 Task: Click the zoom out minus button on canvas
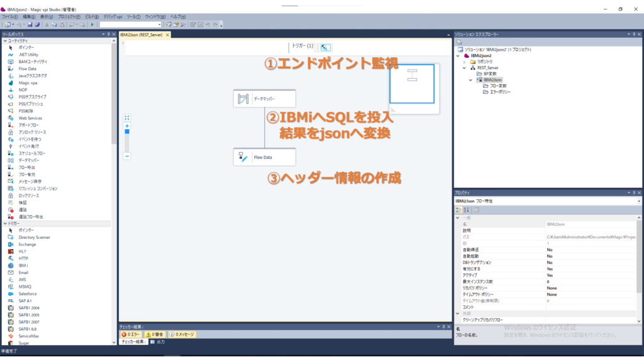[127, 156]
